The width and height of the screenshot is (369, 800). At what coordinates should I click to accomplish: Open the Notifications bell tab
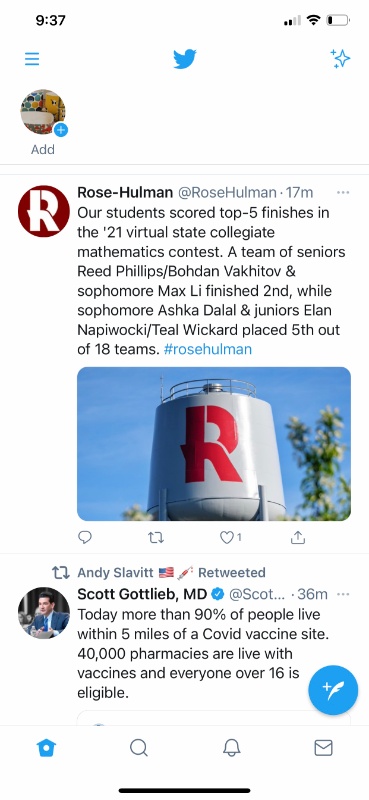(x=231, y=748)
